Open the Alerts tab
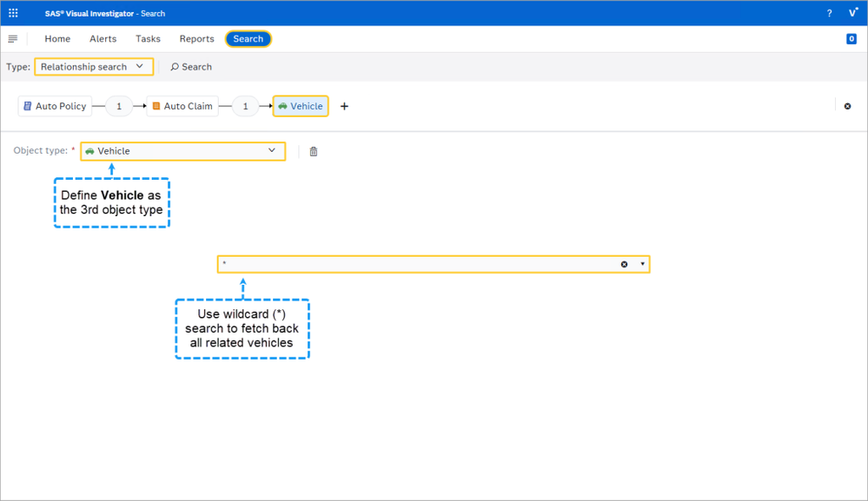 (103, 39)
